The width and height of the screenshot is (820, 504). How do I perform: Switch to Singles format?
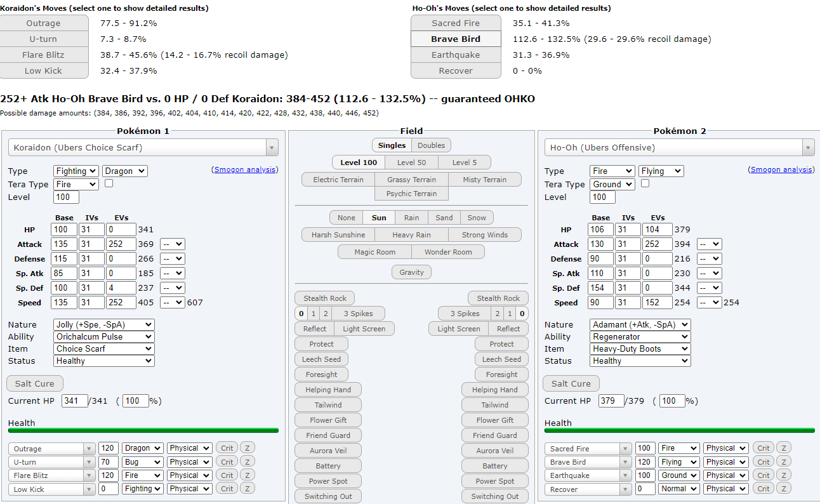[392, 145]
